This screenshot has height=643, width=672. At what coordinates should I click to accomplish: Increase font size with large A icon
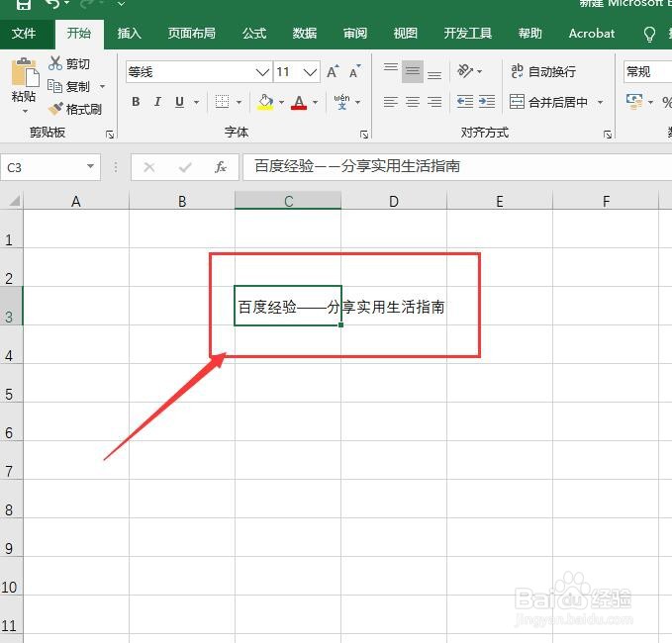[x=333, y=71]
